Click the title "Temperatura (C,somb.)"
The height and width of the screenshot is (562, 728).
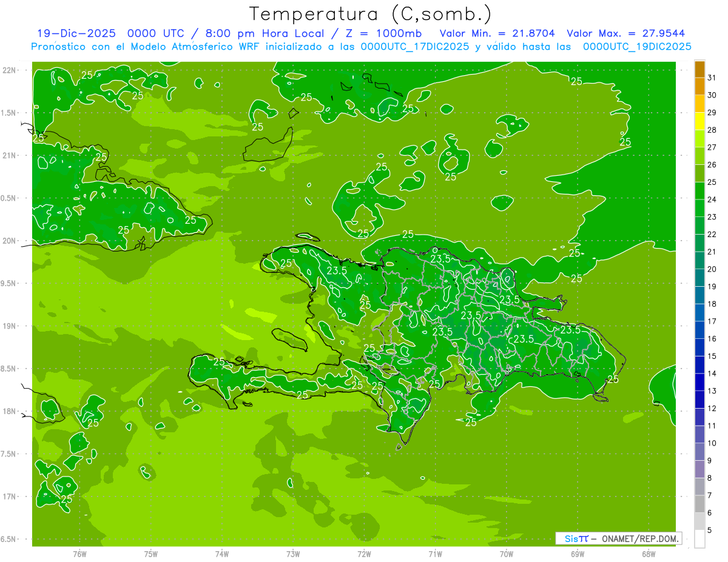coord(371,14)
